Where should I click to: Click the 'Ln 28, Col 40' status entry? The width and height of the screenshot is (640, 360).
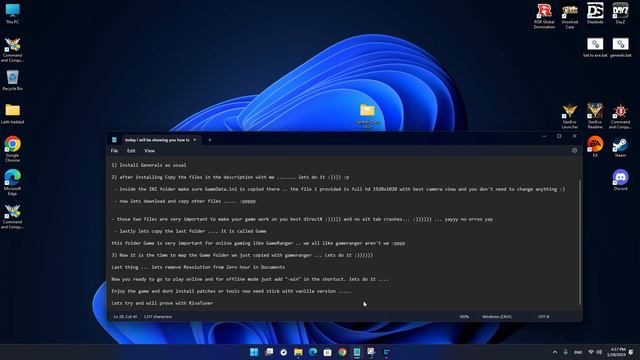(125, 317)
